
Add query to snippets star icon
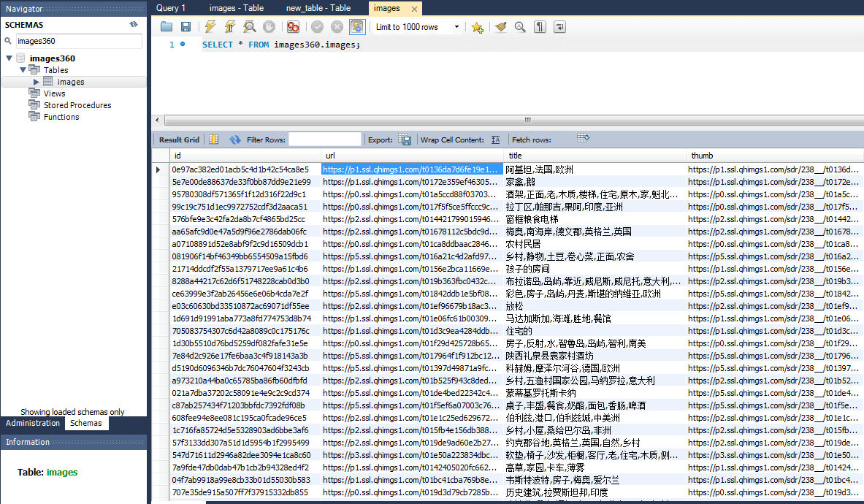click(477, 27)
